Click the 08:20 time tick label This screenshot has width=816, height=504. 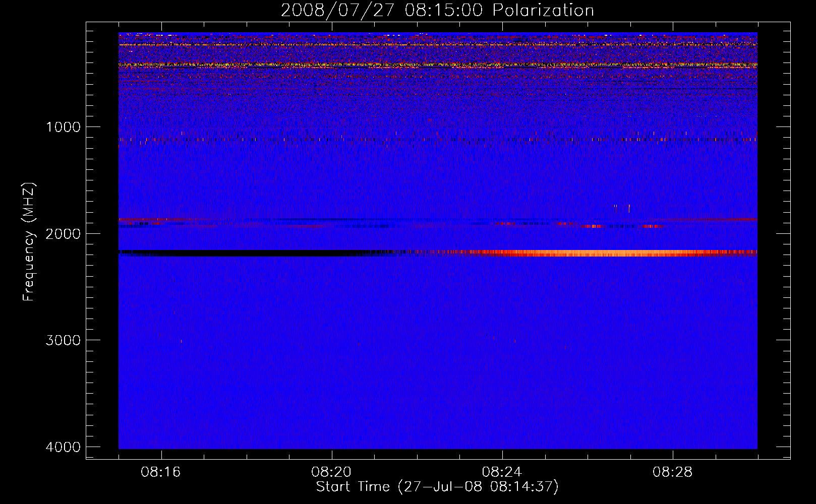point(331,472)
